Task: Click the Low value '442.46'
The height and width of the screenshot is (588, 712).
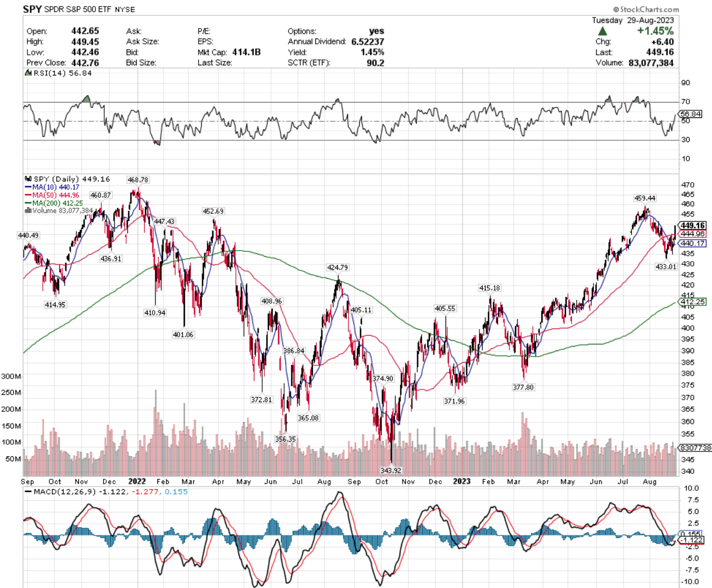Action: pyautogui.click(x=85, y=52)
